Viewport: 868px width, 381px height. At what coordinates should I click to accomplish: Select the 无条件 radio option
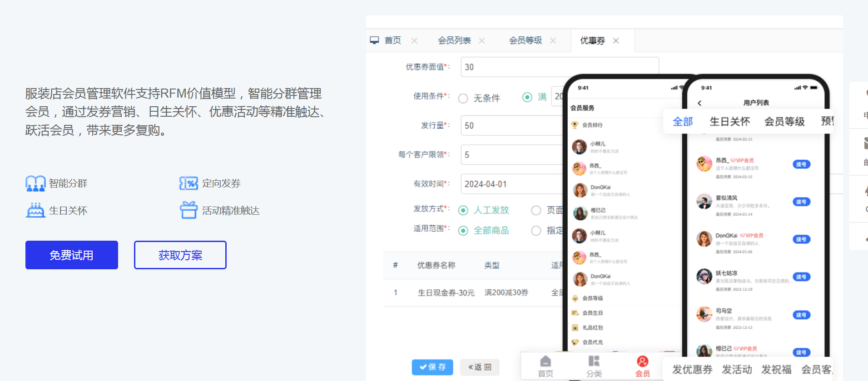463,98
